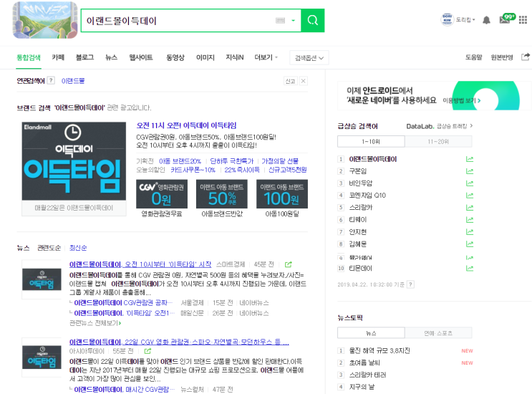
Task: Open the 이용방법 보기 link in Android banner
Action: coord(461,100)
